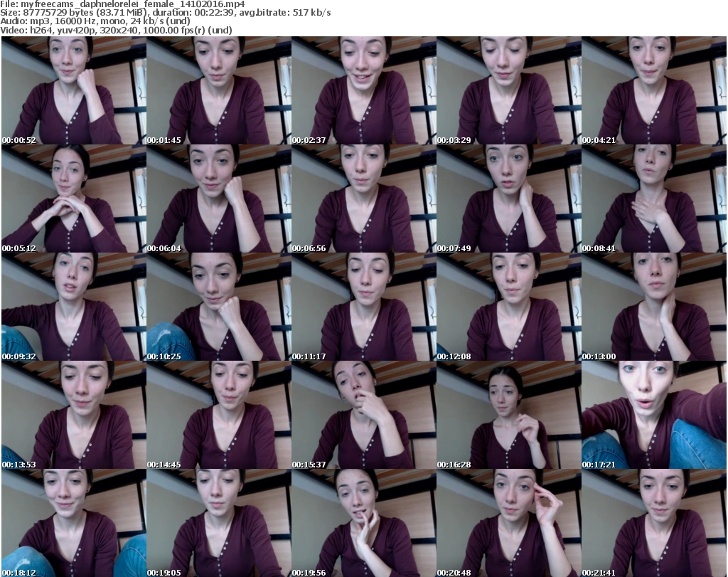Click the 00:20:48 video frame
Image resolution: width=728 pixels, height=577 pixels.
coord(509,523)
